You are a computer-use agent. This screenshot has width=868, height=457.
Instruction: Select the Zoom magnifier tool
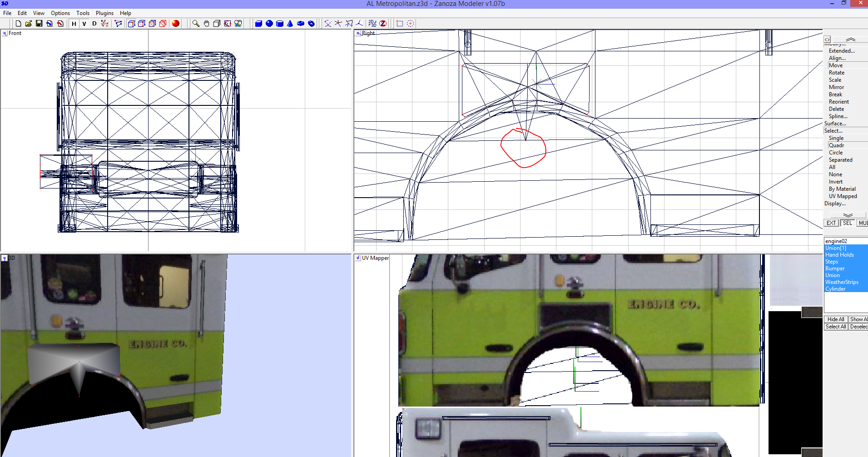click(195, 23)
